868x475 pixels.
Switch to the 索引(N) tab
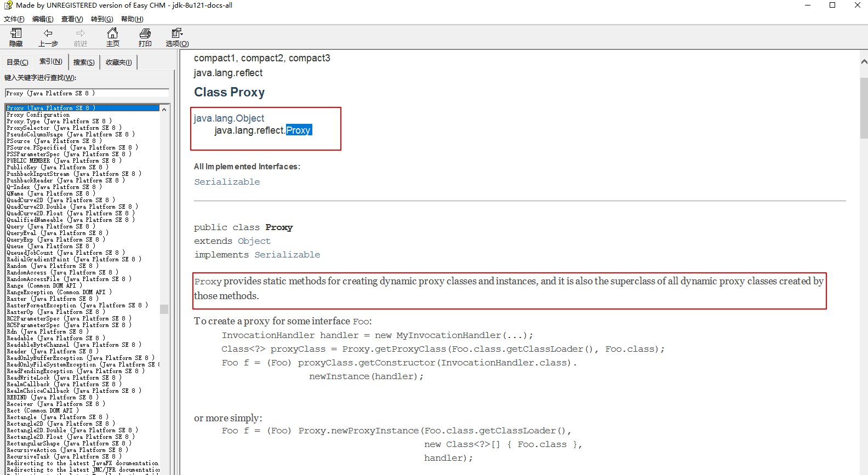click(50, 61)
